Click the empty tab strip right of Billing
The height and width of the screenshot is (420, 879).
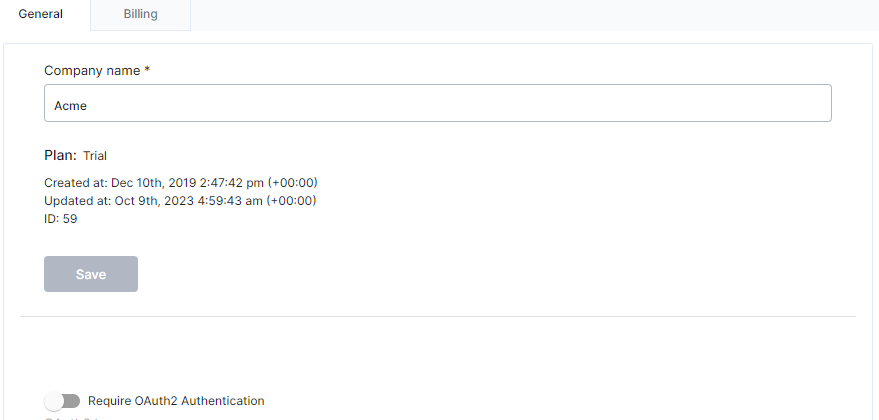tap(530, 15)
